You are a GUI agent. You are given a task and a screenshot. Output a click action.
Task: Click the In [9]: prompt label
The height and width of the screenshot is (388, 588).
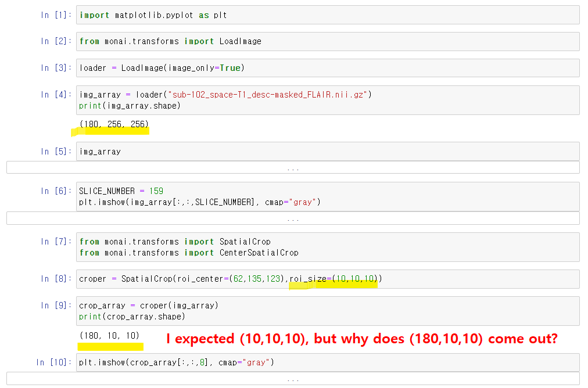click(56, 306)
